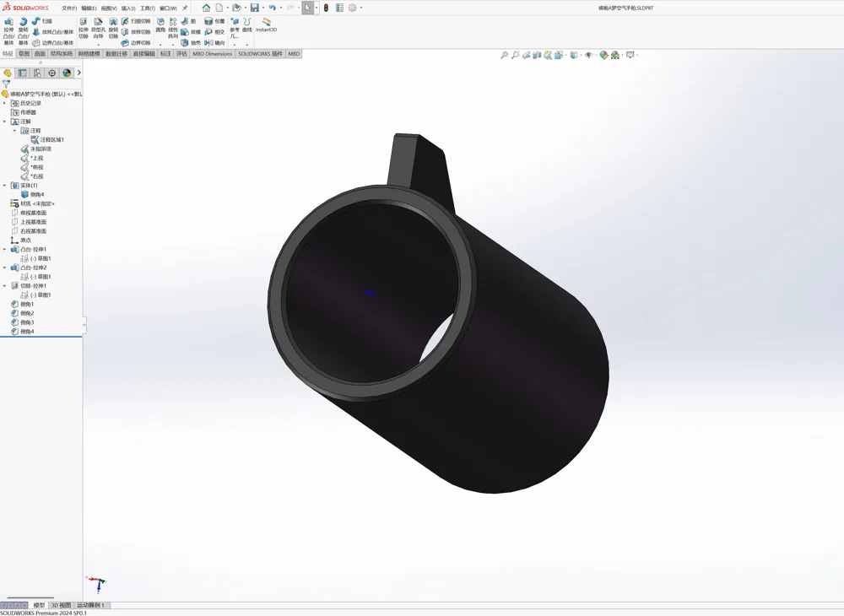Click Edit Appearance color ball icon
844x616 pixels.
604,55
